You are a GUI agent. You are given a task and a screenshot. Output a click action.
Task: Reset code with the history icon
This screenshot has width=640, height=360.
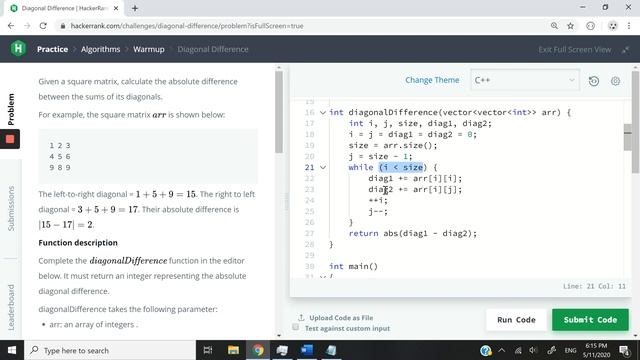tap(593, 81)
